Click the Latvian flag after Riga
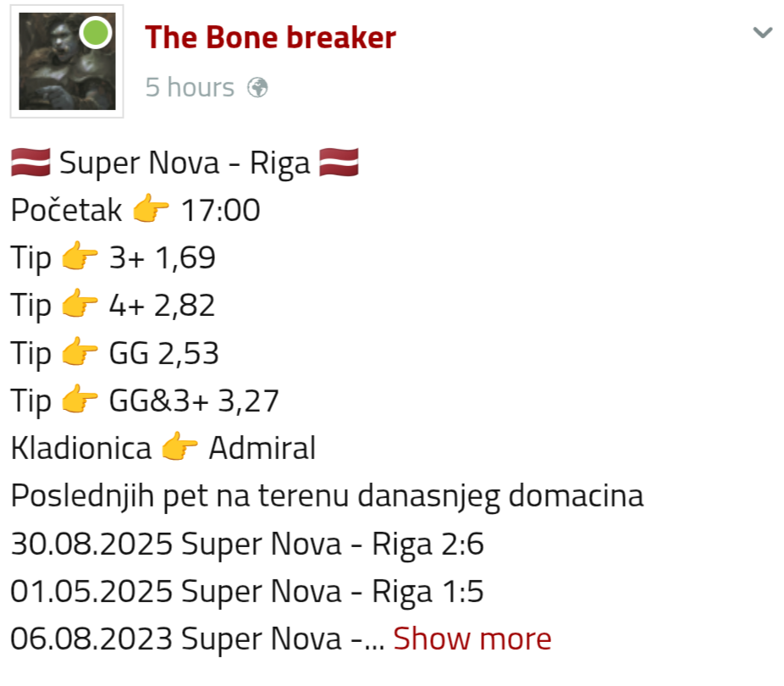 pos(339,163)
